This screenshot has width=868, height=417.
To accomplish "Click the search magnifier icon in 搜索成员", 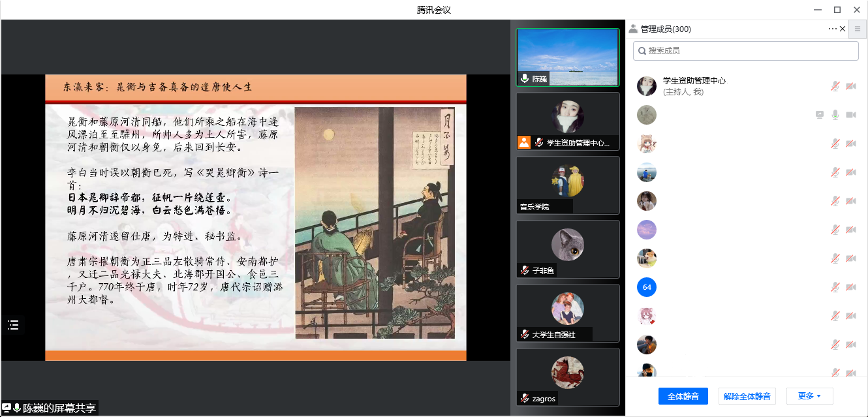I will coord(642,51).
